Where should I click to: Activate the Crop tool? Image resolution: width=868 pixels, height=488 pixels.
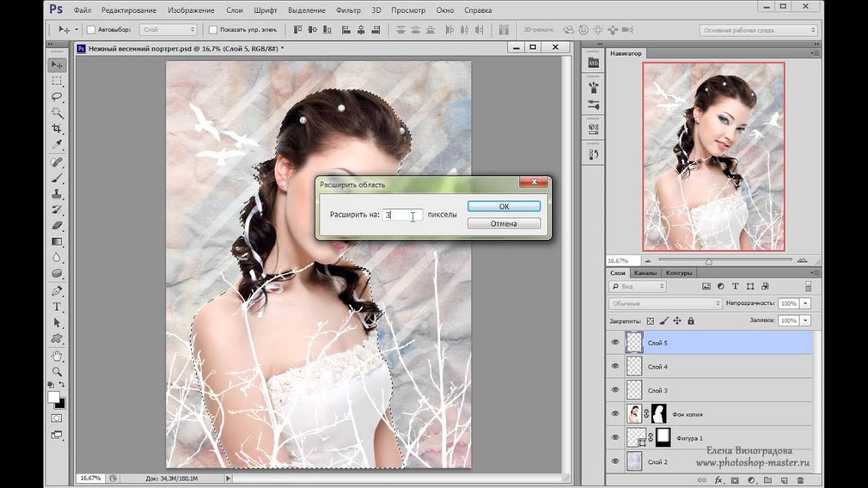pyautogui.click(x=57, y=129)
